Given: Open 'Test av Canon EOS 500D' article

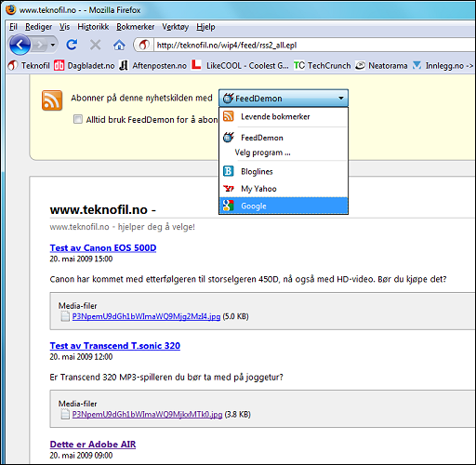Looking at the screenshot, I should pyautogui.click(x=103, y=248).
